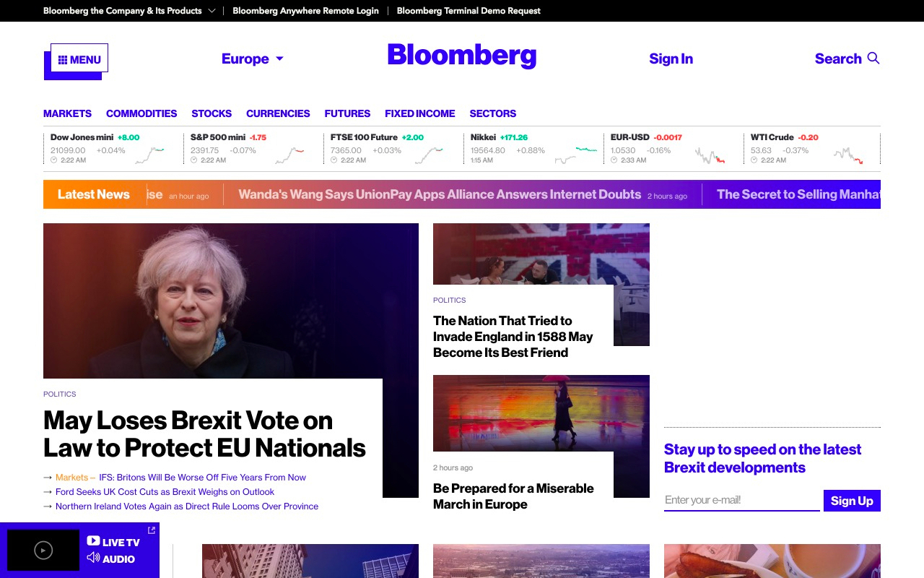Image resolution: width=924 pixels, height=578 pixels.
Task: Open May Loses Brexit Vote headline
Action: coord(204,433)
